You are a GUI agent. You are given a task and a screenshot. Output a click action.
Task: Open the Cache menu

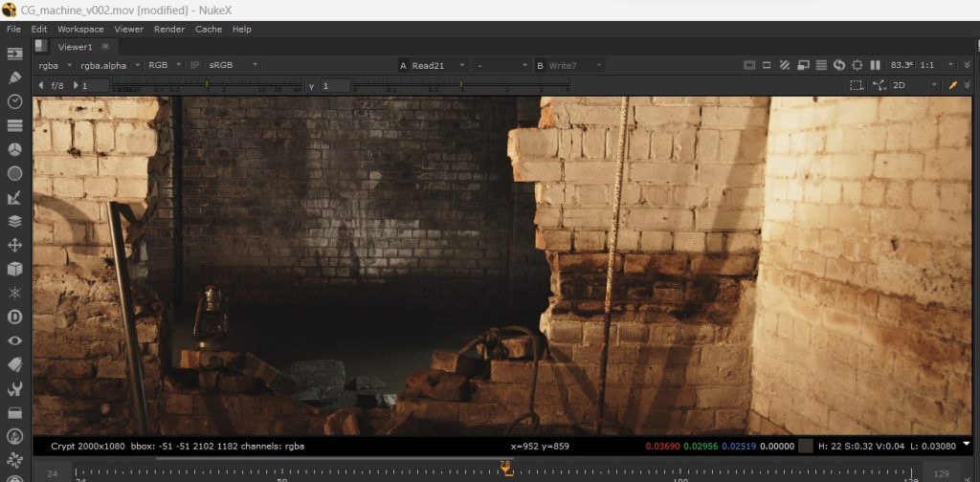point(209,30)
